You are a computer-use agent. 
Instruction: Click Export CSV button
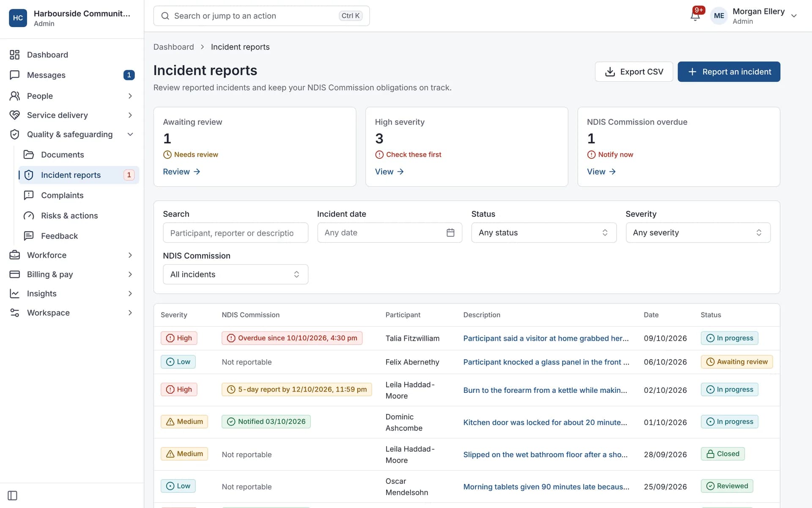[634, 72]
